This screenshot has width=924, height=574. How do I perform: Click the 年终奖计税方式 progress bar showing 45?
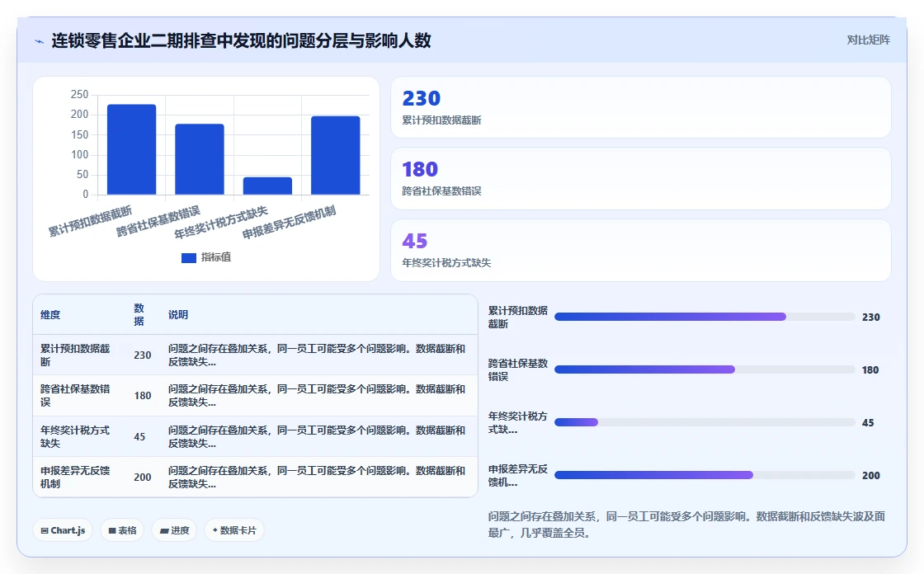705,422
